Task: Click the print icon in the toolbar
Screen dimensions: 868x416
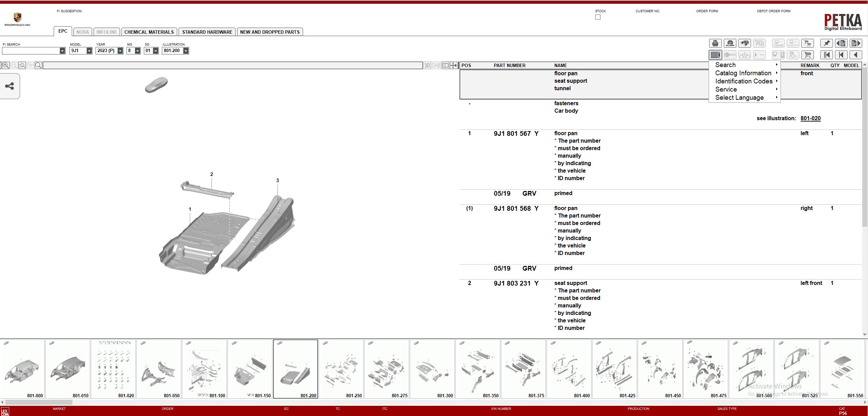Action: pyautogui.click(x=715, y=43)
